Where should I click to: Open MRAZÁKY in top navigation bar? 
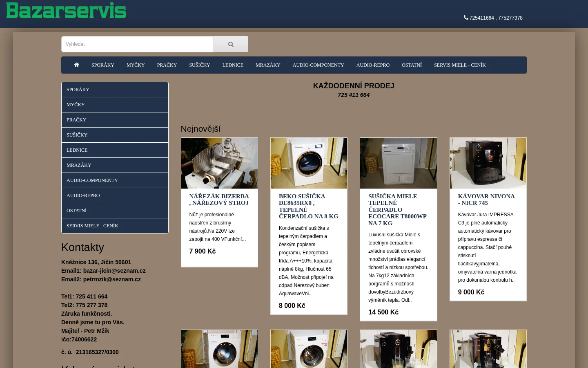pos(268,65)
